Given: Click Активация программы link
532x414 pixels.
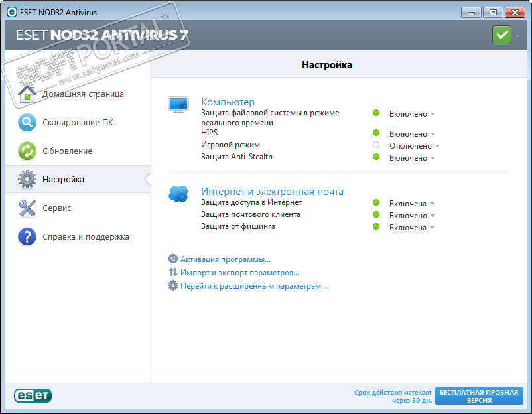Looking at the screenshot, I should coord(226,259).
